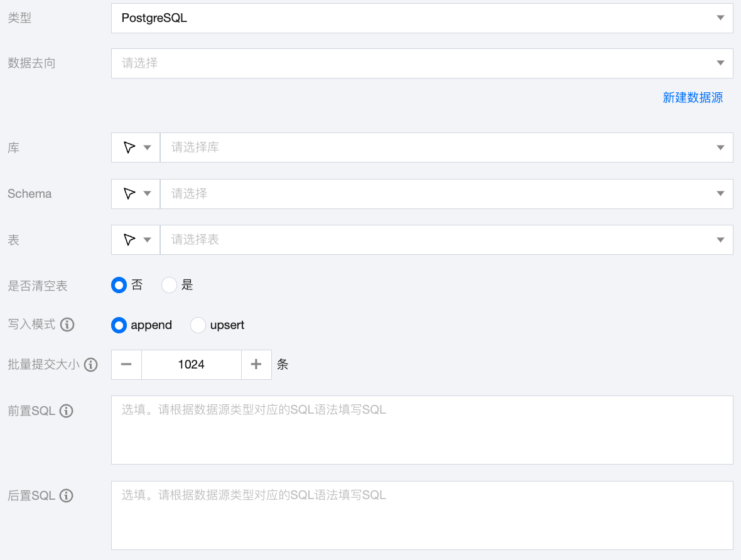Image resolution: width=741 pixels, height=560 pixels.
Task: Increase batch size with the plus button
Action: coord(256,364)
